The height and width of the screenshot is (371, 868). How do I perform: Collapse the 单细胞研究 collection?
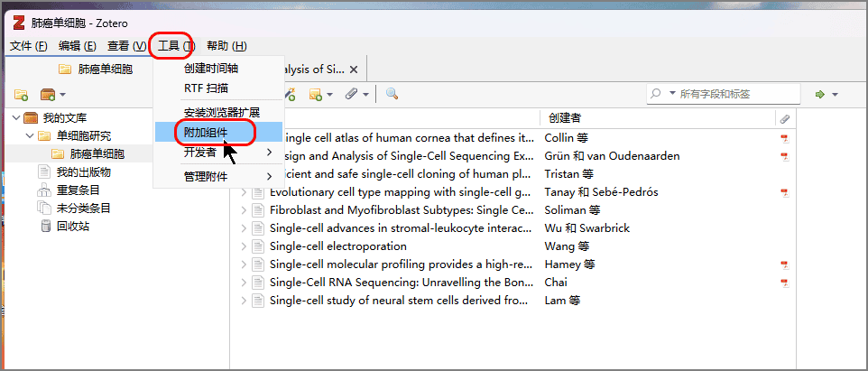[29, 136]
